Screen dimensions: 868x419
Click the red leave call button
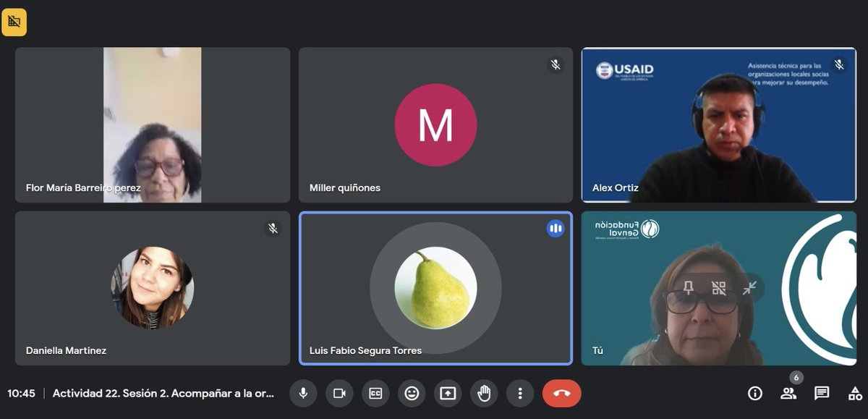coord(561,393)
